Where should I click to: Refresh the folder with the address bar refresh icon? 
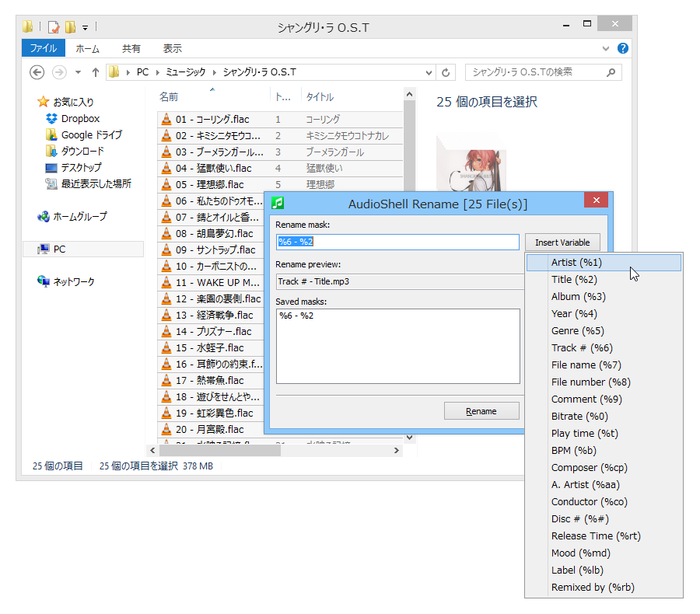click(444, 72)
